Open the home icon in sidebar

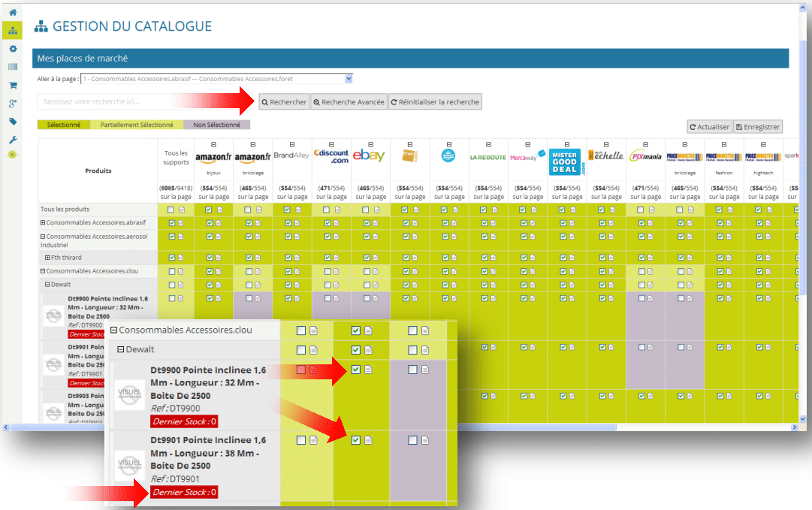(13, 12)
